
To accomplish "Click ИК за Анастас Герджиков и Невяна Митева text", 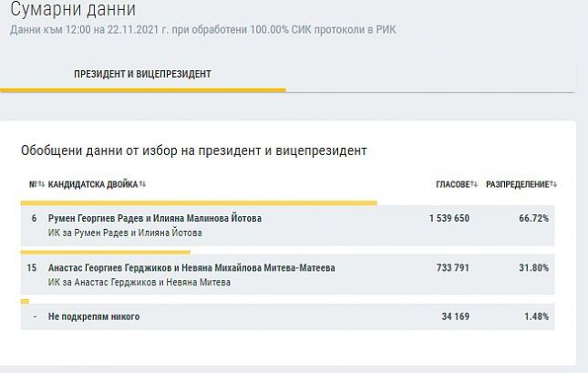I will 139,282.
